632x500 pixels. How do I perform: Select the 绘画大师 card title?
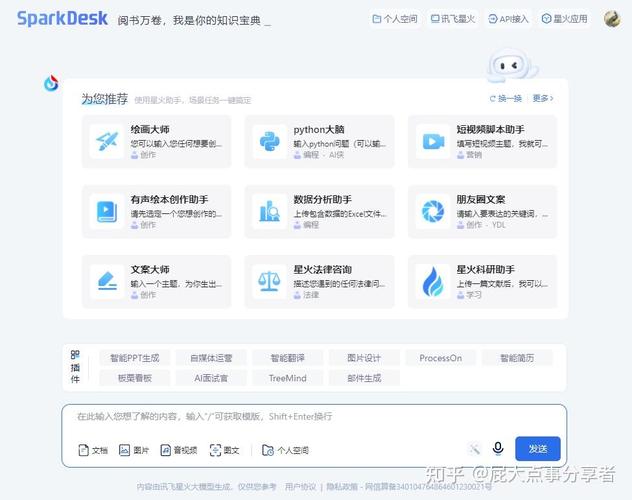point(150,129)
